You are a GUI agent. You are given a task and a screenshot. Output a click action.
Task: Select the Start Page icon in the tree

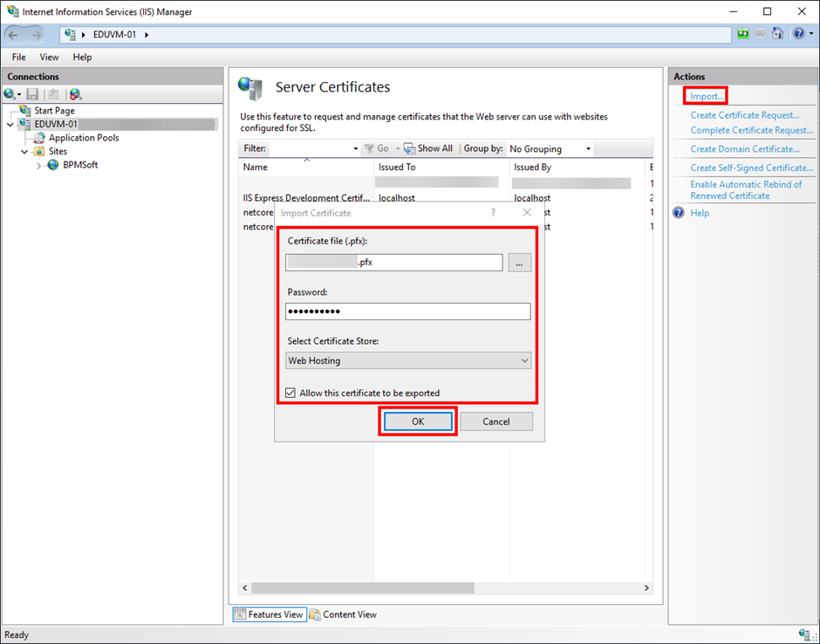[x=25, y=110]
